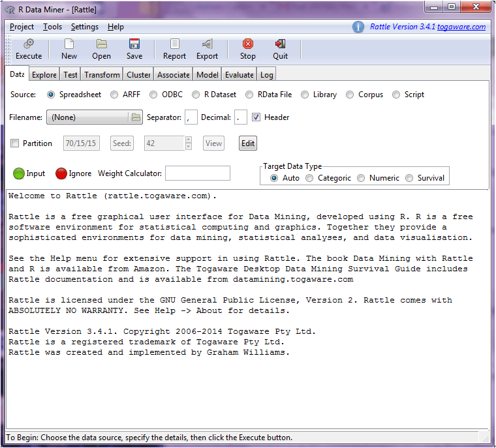Quit Rattle using the Quit icon
The width and height of the screenshot is (496, 448).
pyautogui.click(x=280, y=44)
